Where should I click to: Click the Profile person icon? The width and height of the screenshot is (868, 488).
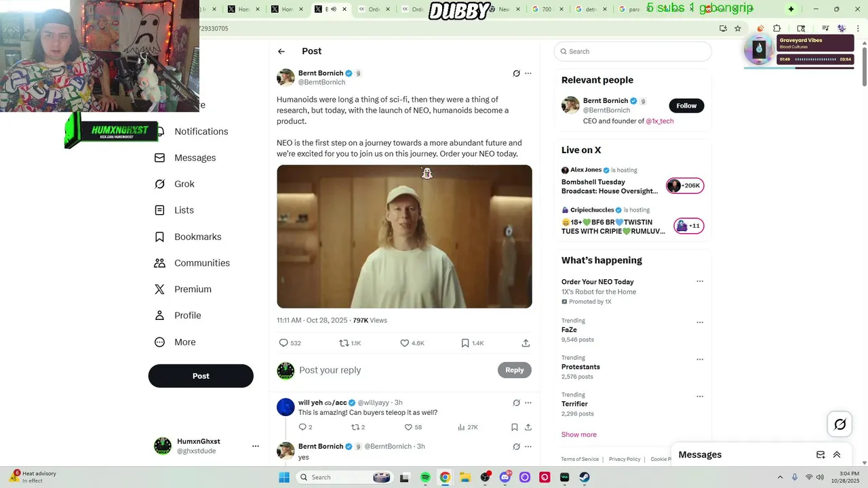coord(159,315)
